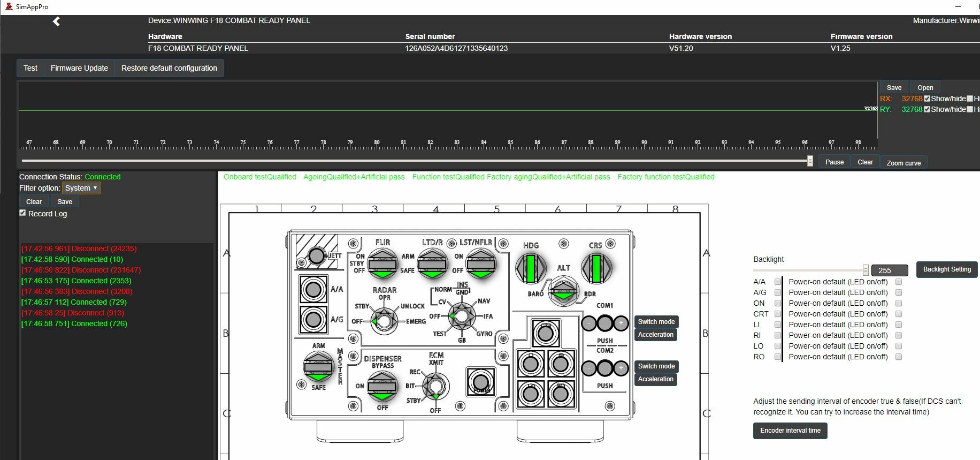Click the SimAppPro logo in title bar
This screenshot has width=980, height=460.
(x=9, y=6)
